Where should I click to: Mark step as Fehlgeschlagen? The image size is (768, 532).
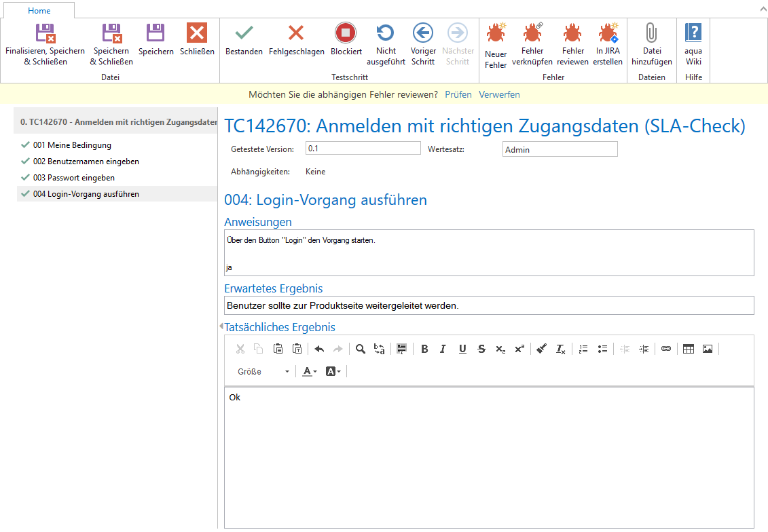(x=296, y=33)
